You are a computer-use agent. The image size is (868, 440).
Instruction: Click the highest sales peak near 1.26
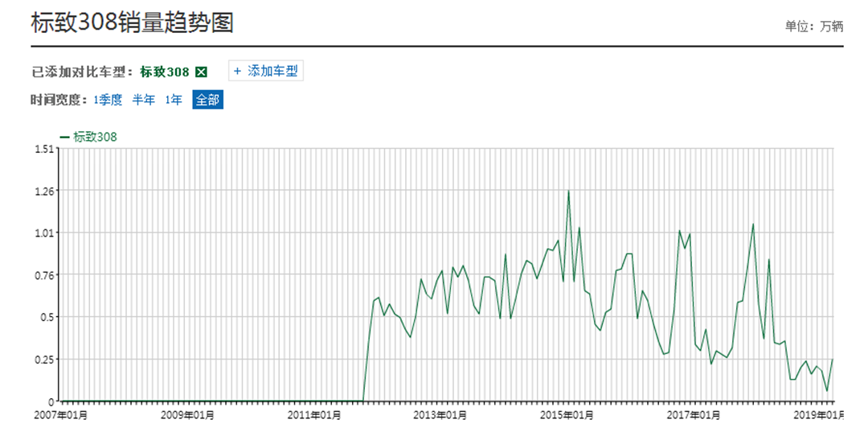pos(568,191)
